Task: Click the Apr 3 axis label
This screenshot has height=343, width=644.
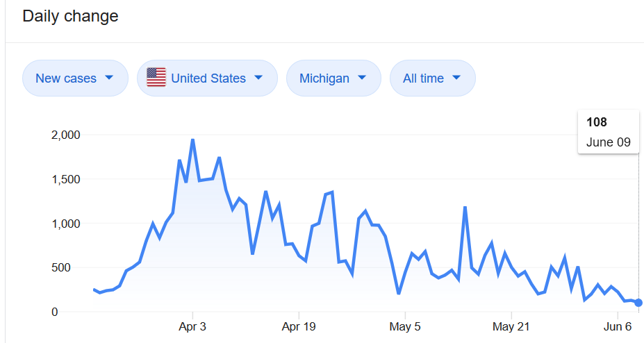Action: tap(192, 326)
